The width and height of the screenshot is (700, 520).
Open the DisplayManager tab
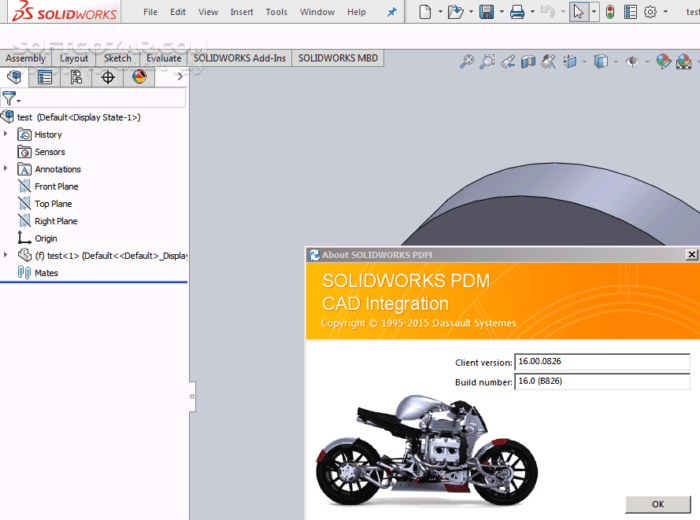click(x=139, y=77)
